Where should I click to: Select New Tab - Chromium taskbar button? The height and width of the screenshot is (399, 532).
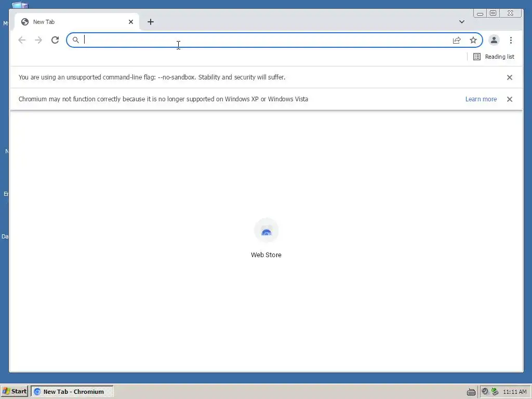72,392
